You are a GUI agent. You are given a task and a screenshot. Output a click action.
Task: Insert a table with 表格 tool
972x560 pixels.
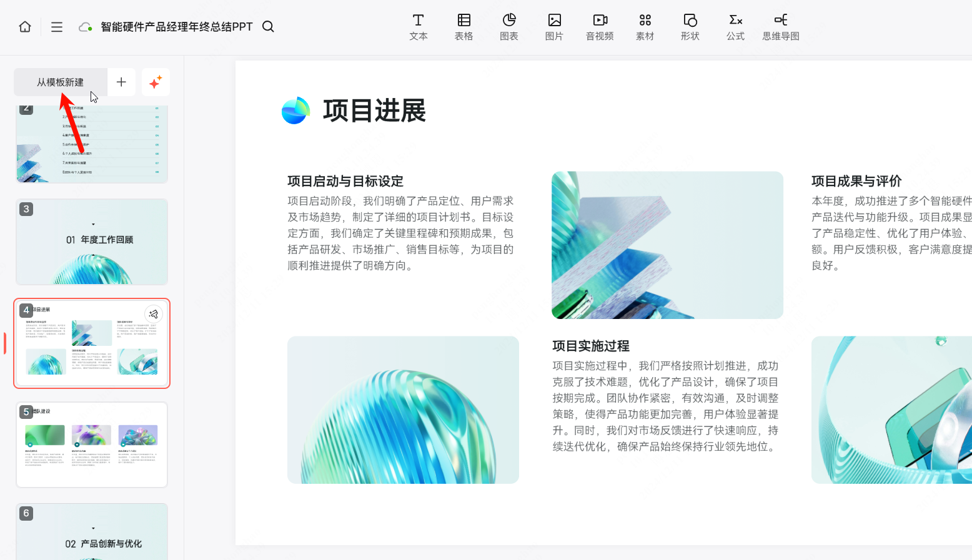click(x=464, y=27)
